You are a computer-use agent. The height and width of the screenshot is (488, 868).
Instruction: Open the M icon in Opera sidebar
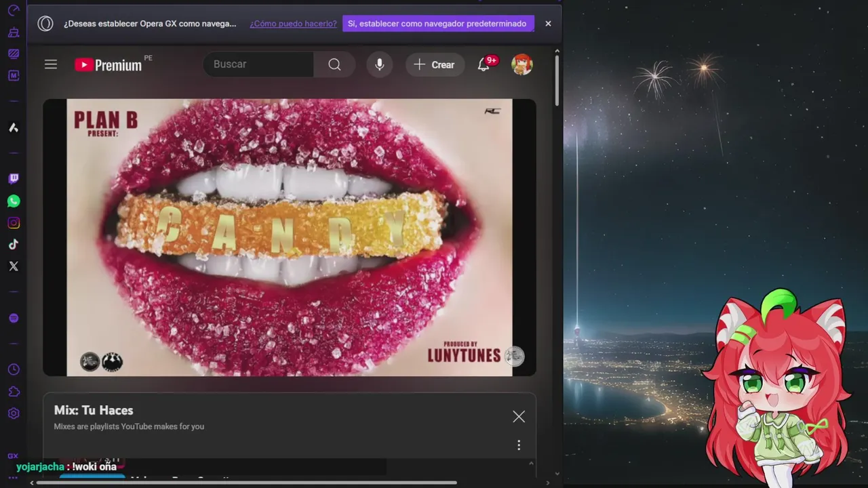pos(14,75)
